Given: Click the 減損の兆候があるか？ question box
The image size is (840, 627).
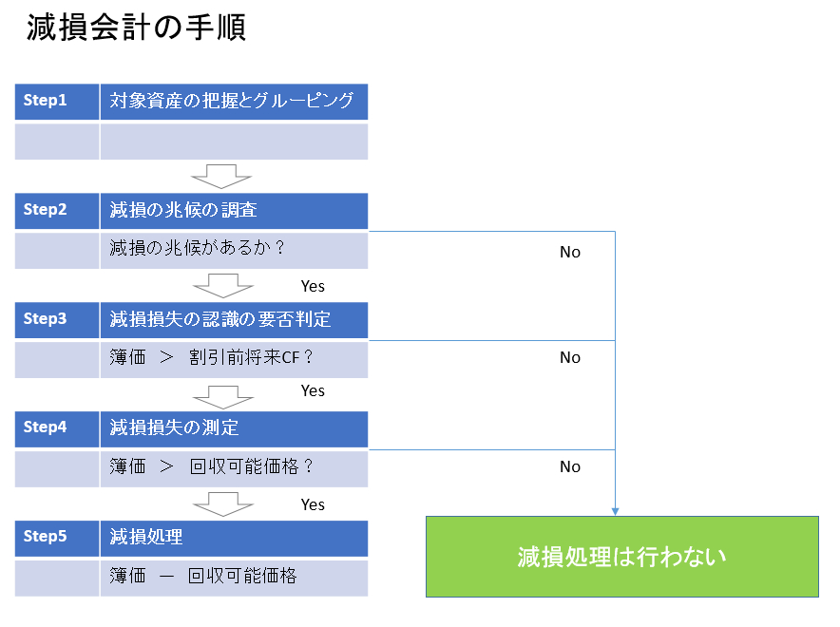Looking at the screenshot, I should click(x=234, y=251).
